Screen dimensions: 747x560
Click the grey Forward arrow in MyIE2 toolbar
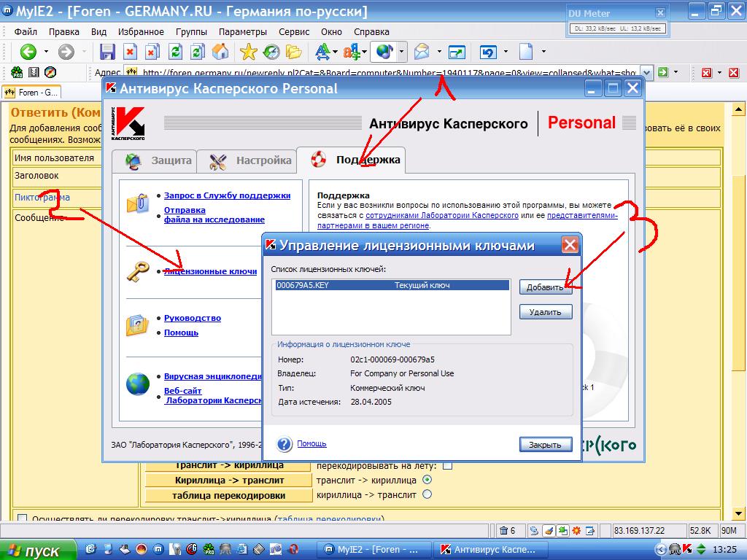point(66,52)
